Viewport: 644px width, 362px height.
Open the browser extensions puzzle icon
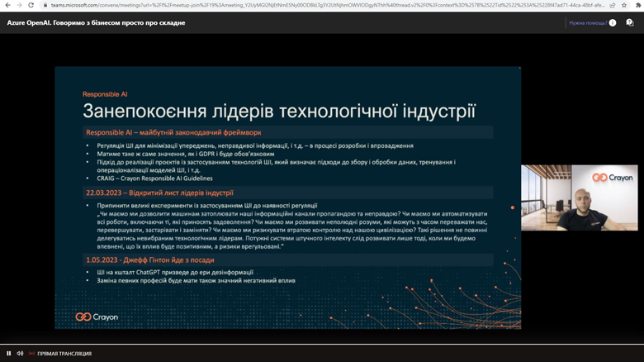tap(639, 5)
